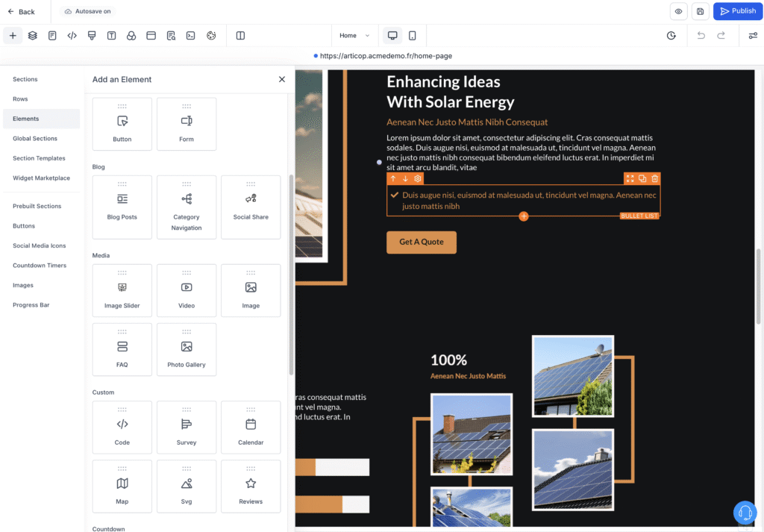Open the terminal prompt icon in toolbar
The width and height of the screenshot is (764, 532).
click(x=190, y=36)
